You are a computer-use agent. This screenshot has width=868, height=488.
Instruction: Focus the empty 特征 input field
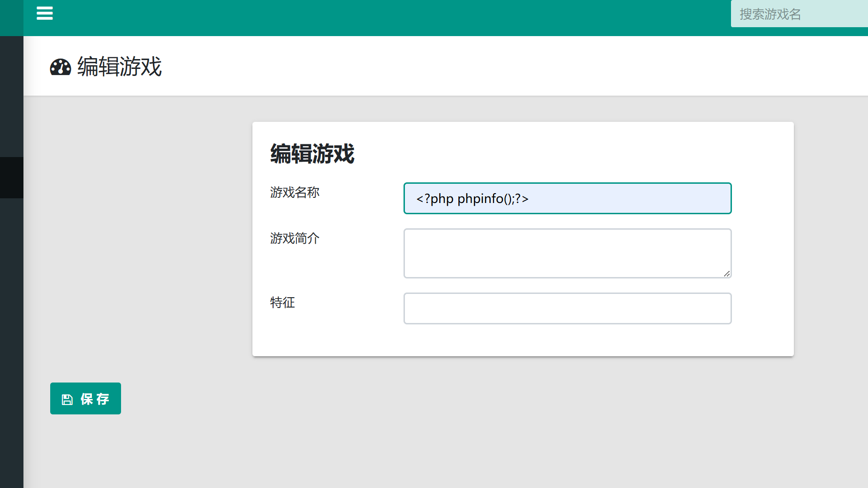pos(567,308)
